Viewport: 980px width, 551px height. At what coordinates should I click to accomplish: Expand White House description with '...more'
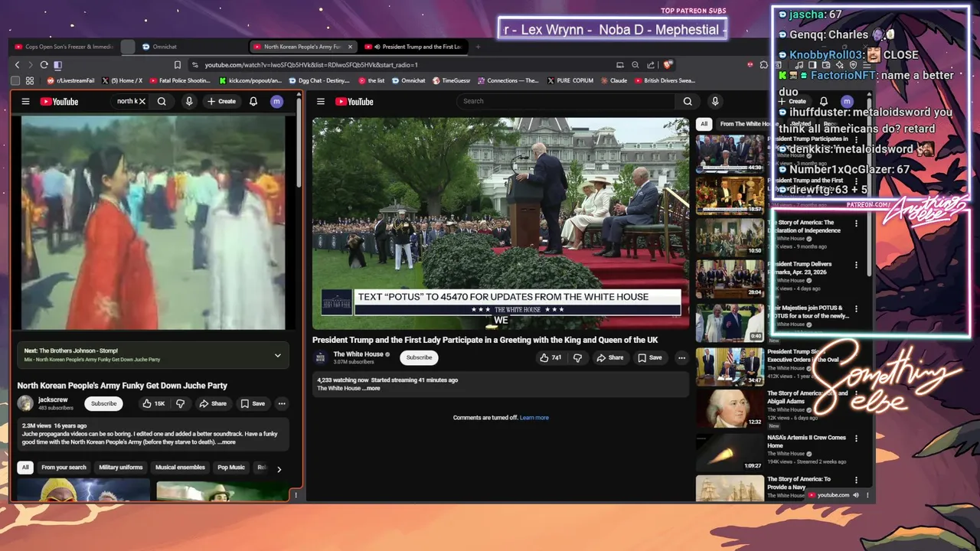[371, 388]
